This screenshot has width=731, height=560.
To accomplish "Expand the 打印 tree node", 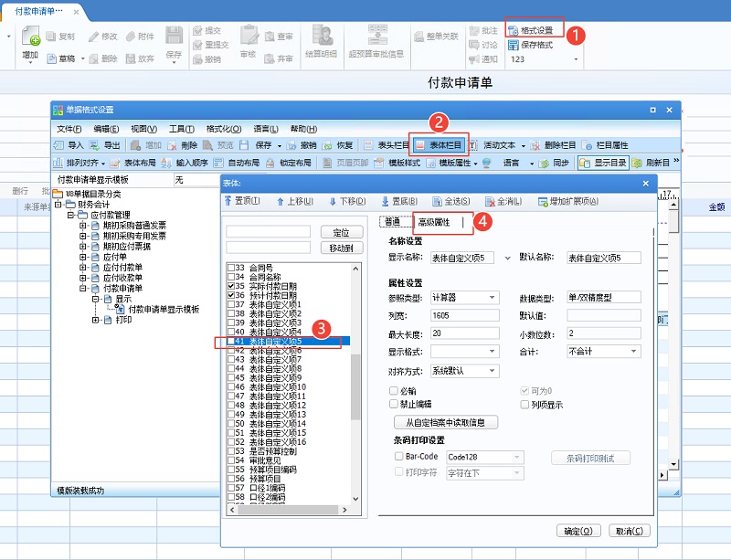I will click(95, 320).
